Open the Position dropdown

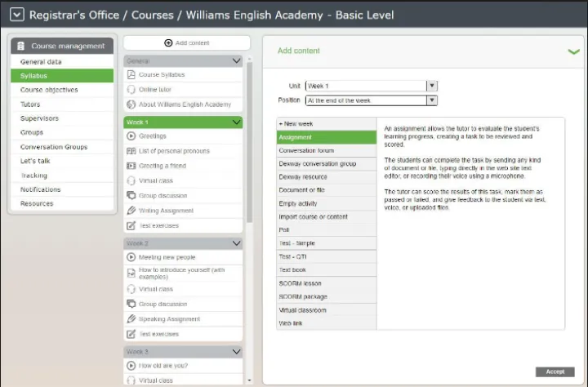[432, 100]
